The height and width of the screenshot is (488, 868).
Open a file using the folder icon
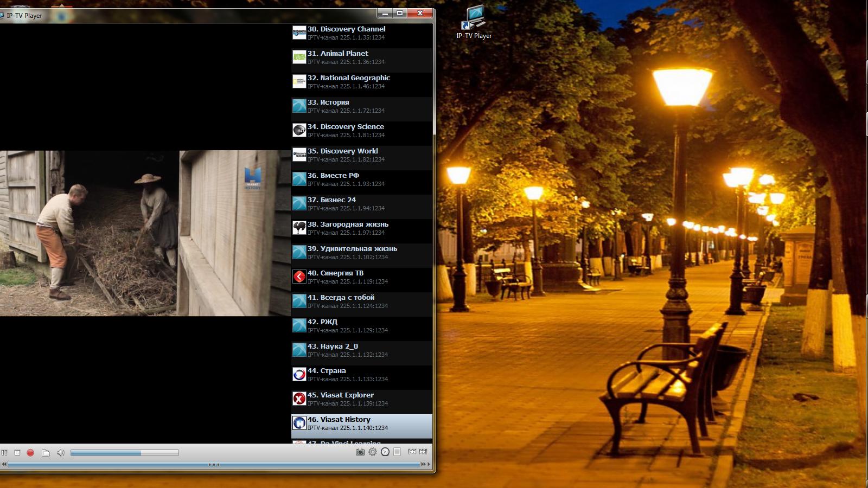click(x=46, y=453)
